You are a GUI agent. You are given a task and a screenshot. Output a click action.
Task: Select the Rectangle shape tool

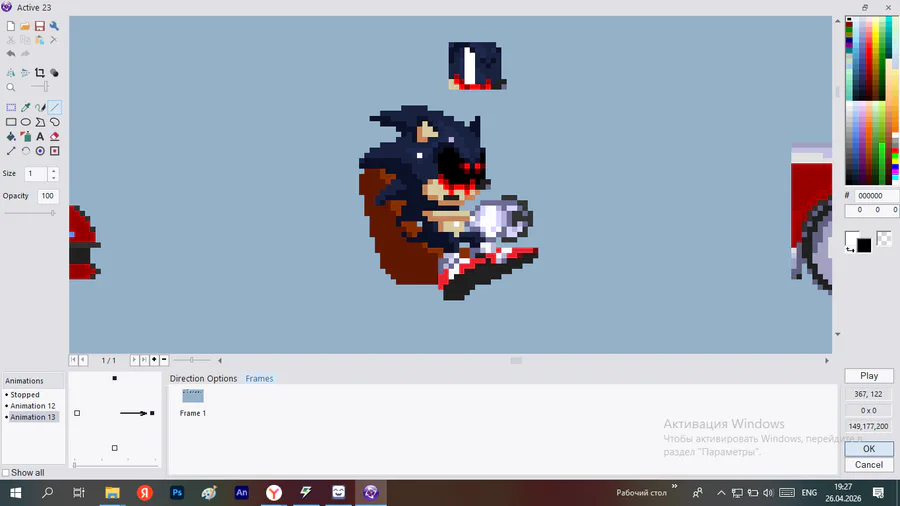coord(11,122)
